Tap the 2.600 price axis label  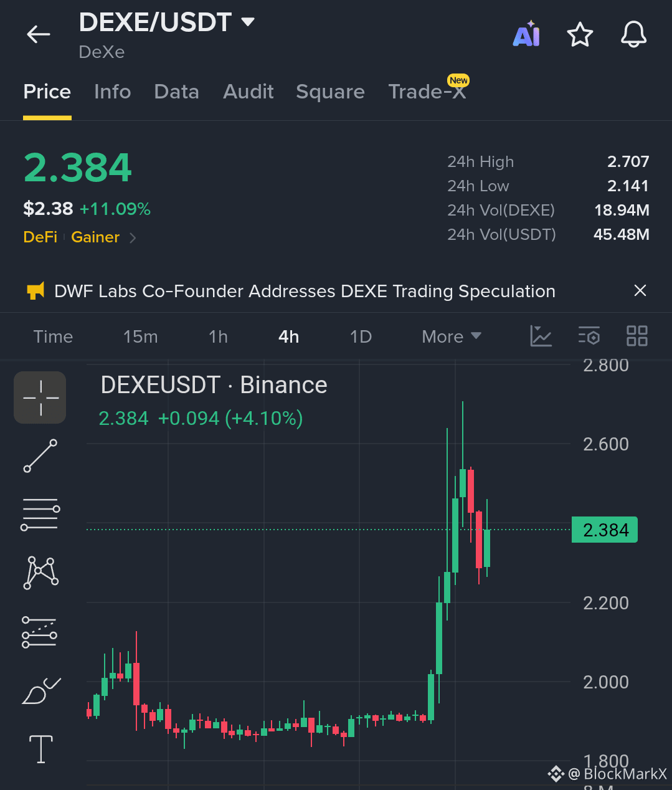[606, 444]
